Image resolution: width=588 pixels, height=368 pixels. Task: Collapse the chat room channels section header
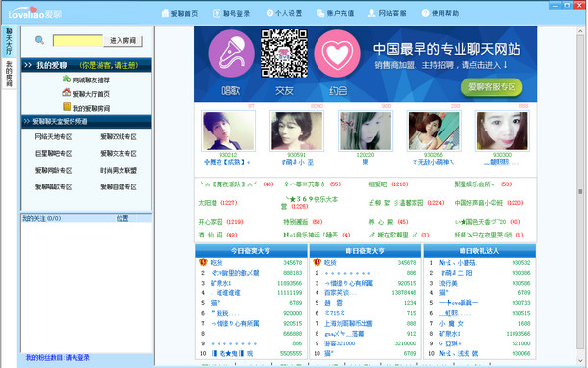click(86, 121)
